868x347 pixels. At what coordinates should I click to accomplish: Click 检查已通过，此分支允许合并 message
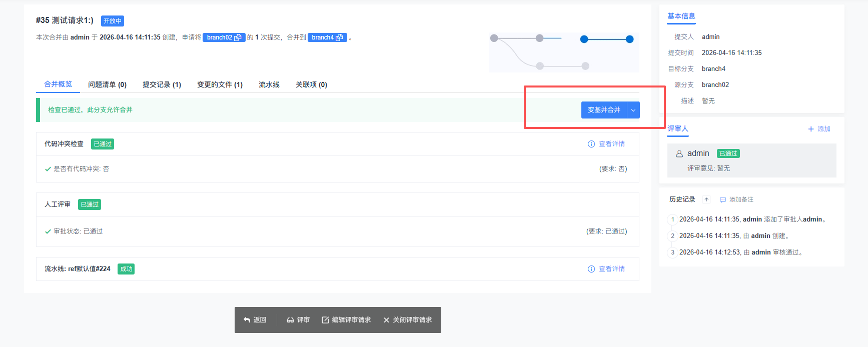90,110
